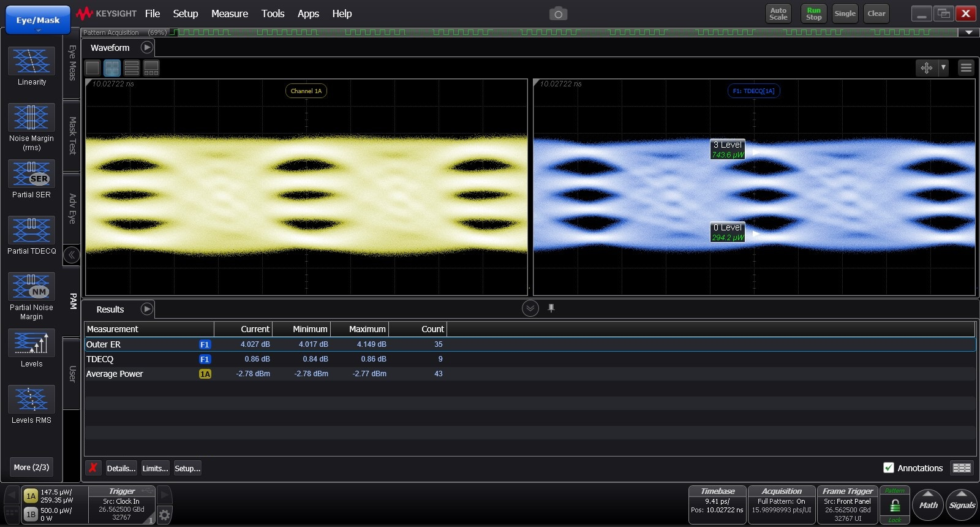
Task: Open the Measure menu
Action: 230,13
